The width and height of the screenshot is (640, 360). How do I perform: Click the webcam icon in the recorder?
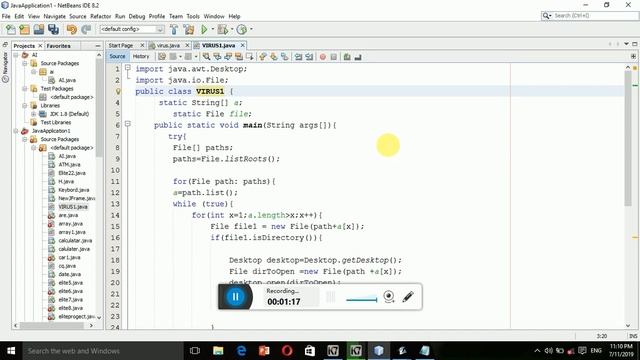pyautogui.click(x=389, y=296)
